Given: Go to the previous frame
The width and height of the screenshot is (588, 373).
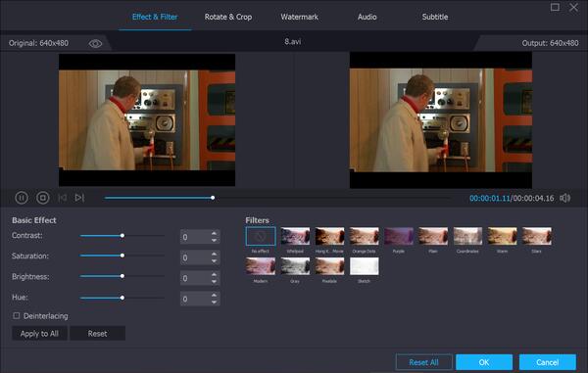Looking at the screenshot, I should click(x=63, y=198).
